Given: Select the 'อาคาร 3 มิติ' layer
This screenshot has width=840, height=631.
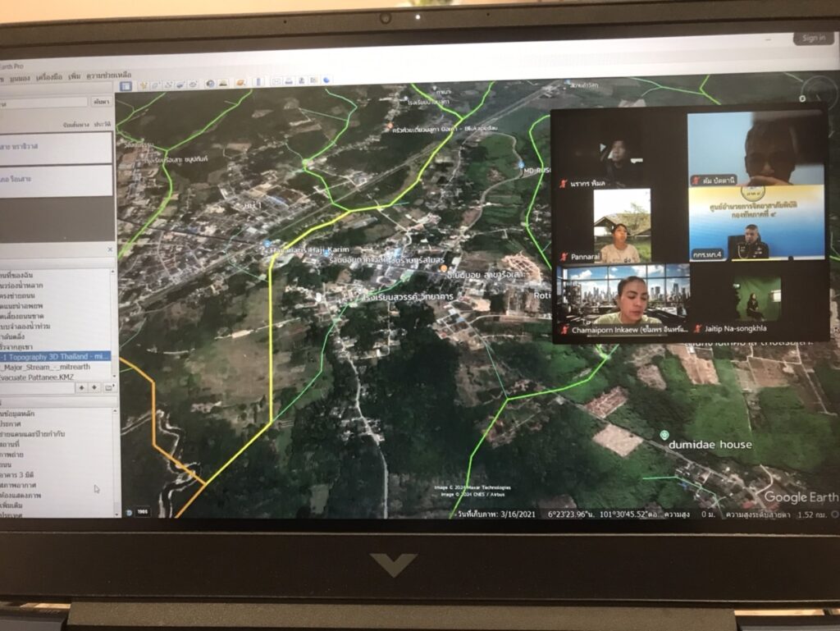Looking at the screenshot, I should click(18, 475).
